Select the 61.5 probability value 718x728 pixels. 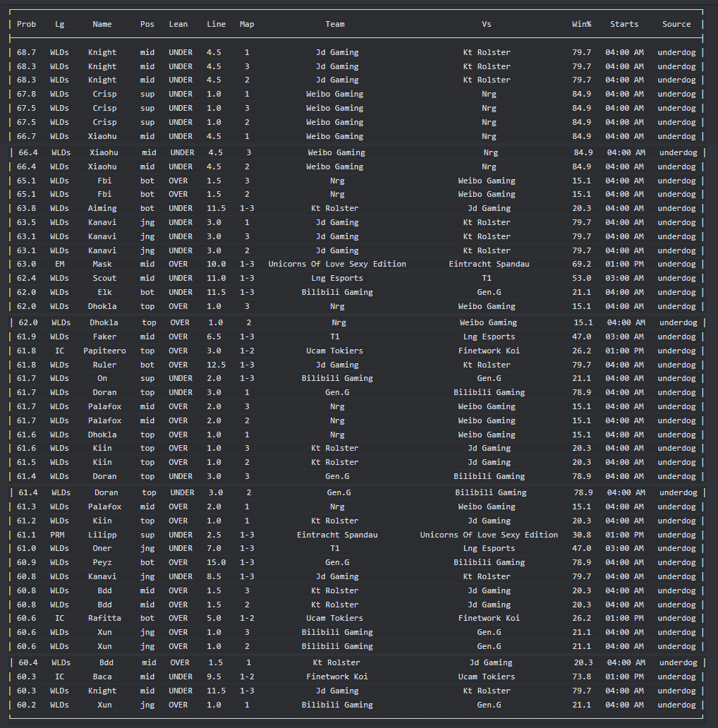27,463
